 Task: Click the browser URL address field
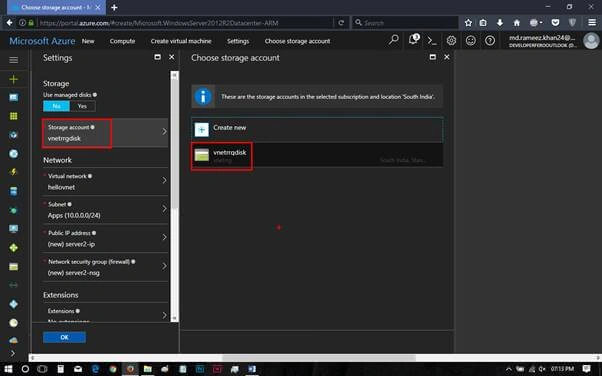click(186, 23)
